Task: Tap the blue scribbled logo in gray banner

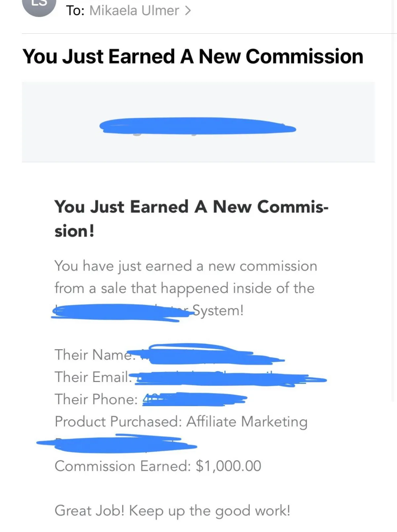Action: pyautogui.click(x=198, y=126)
